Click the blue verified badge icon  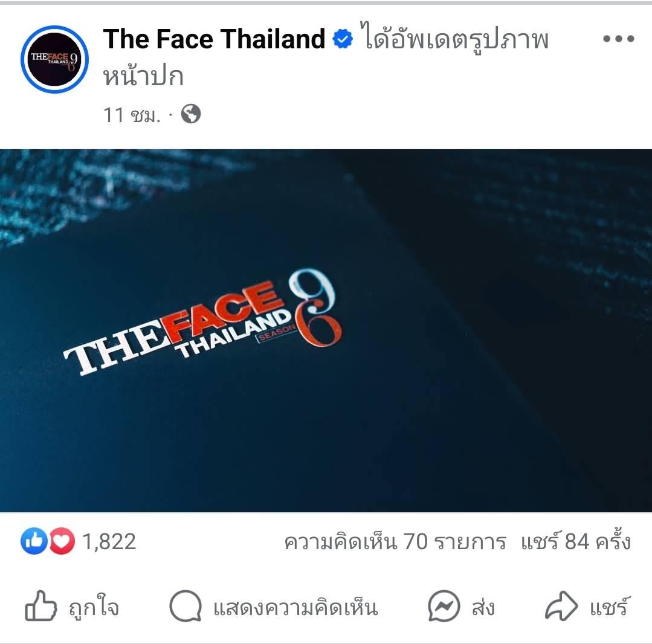click(342, 39)
